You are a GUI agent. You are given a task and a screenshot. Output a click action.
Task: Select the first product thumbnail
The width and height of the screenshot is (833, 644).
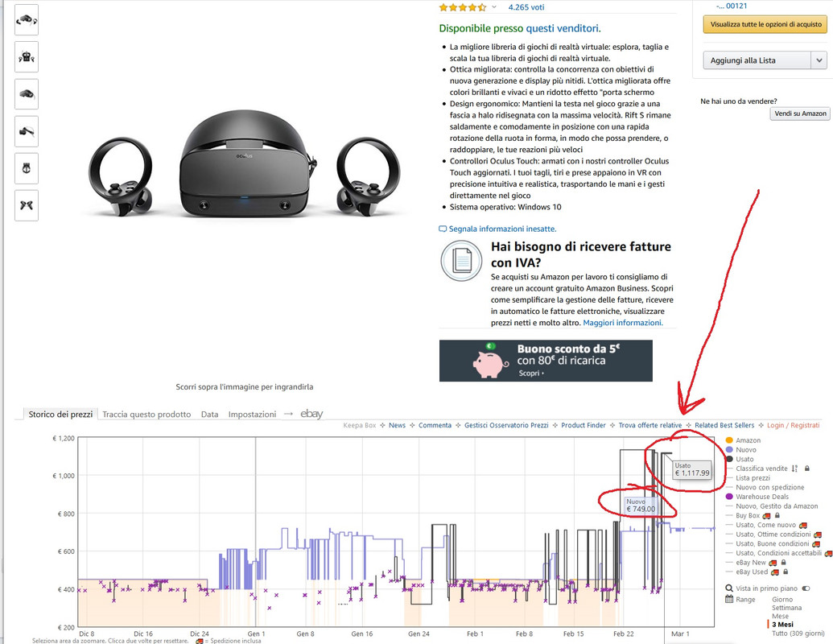click(x=27, y=20)
